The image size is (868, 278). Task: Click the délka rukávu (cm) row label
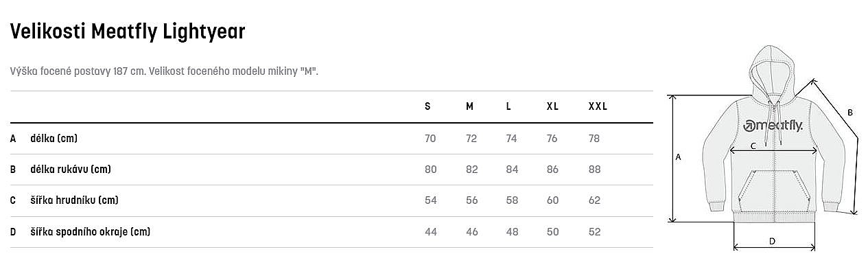click(x=71, y=170)
